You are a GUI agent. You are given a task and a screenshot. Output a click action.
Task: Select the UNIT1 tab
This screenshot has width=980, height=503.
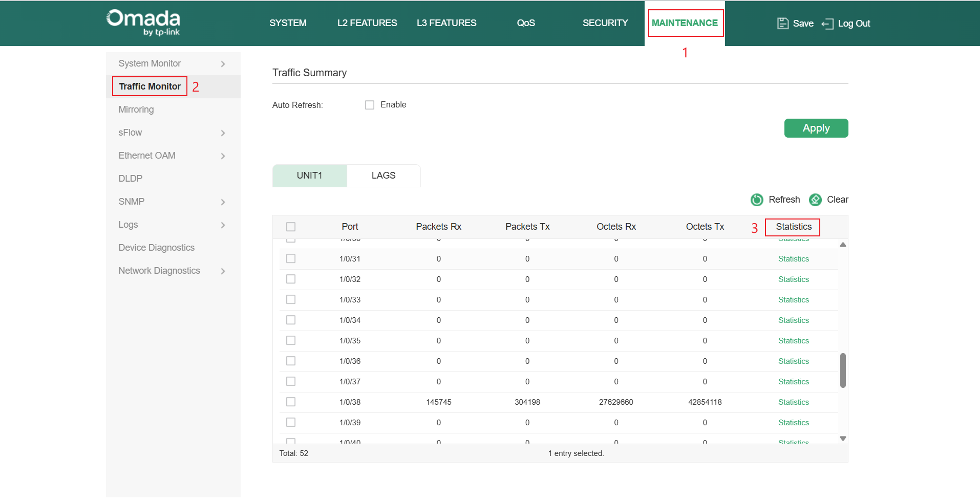[309, 176]
